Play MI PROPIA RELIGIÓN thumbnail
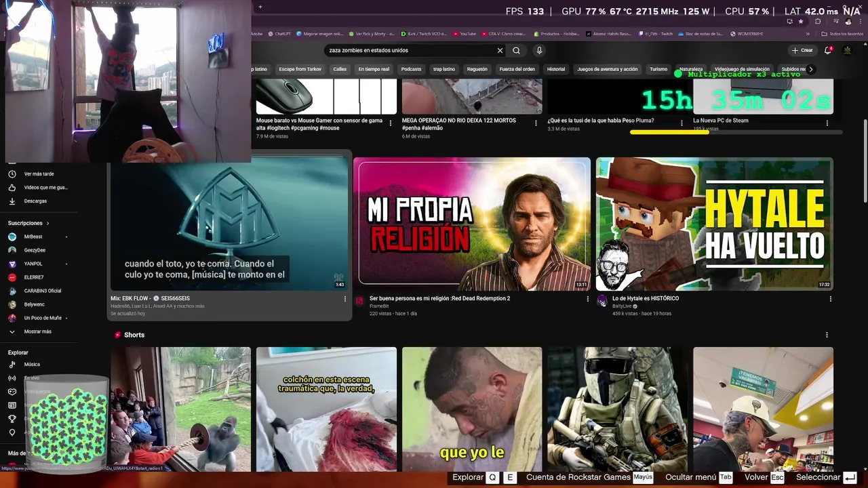This screenshot has width=868, height=488. [x=472, y=224]
